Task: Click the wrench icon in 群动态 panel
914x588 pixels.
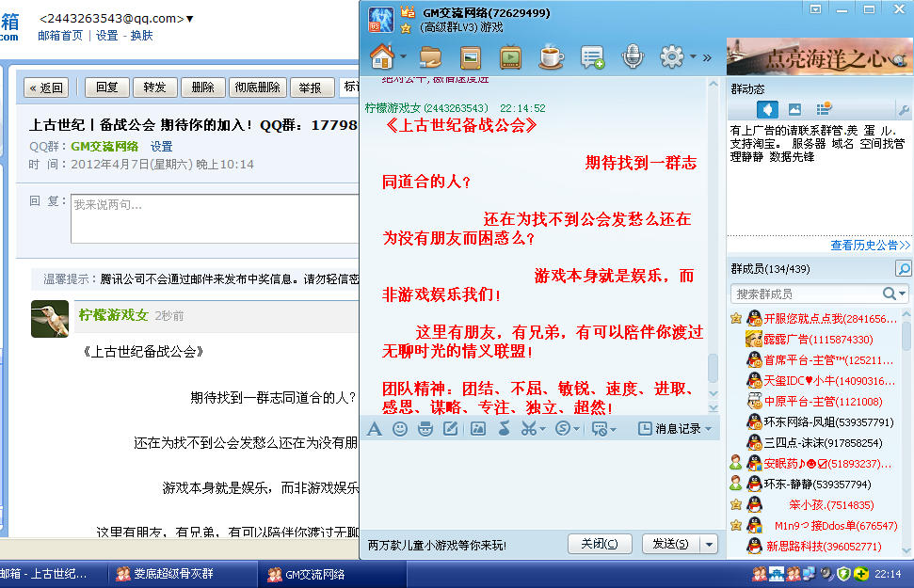Action: 904,109
